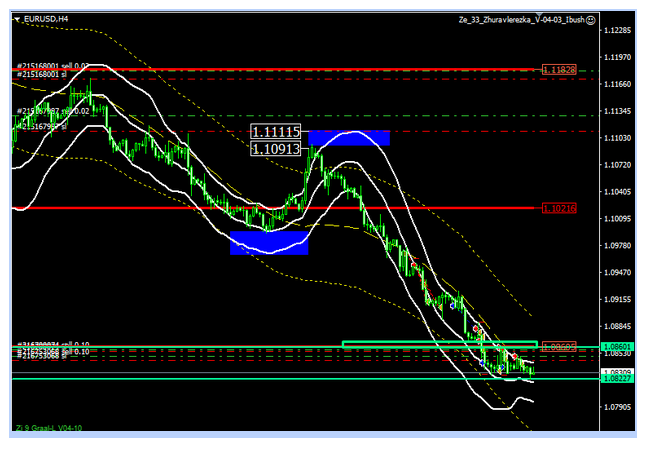Click the 1.10913 text label box
The height and width of the screenshot is (453, 650).
coord(277,148)
